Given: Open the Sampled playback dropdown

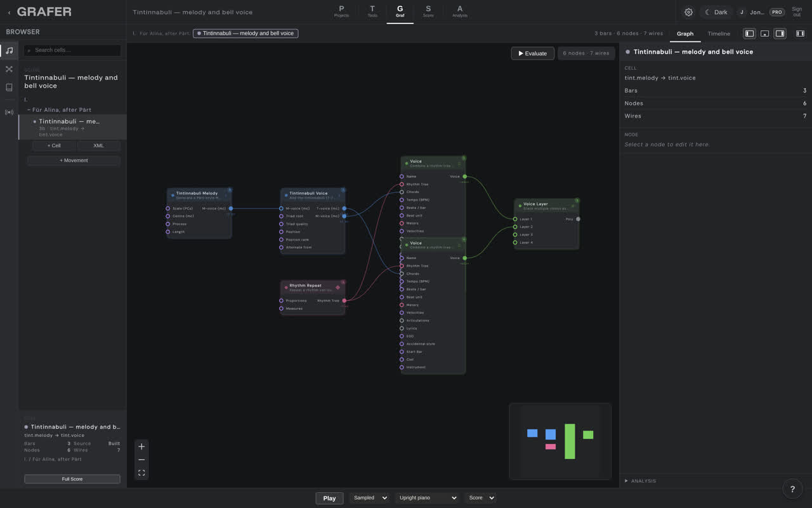Looking at the screenshot, I should click(369, 498).
